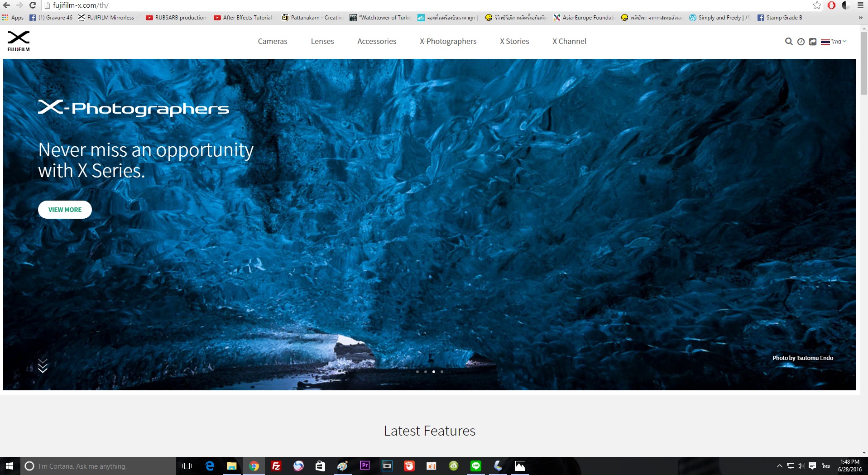Open the Watchtower of Turkey bookmark
The width and height of the screenshot is (868, 475).
pos(380,18)
